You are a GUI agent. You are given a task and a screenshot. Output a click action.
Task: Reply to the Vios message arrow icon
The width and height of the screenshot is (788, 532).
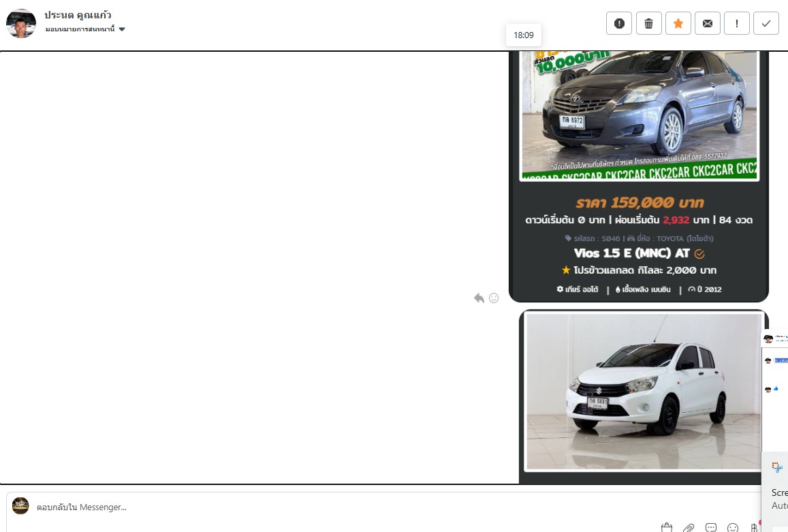click(479, 298)
